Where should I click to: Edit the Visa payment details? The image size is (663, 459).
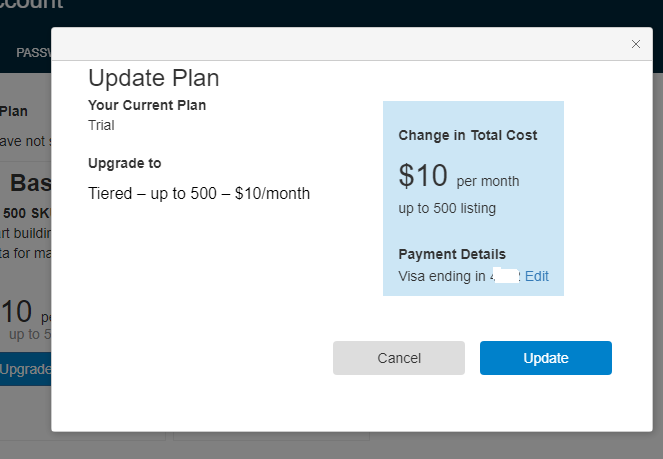click(536, 276)
